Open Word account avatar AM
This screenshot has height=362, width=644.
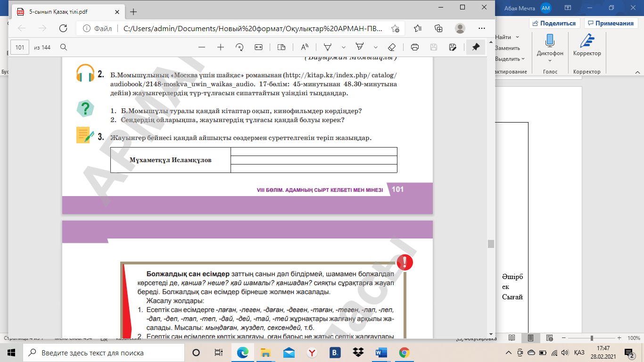tap(546, 8)
